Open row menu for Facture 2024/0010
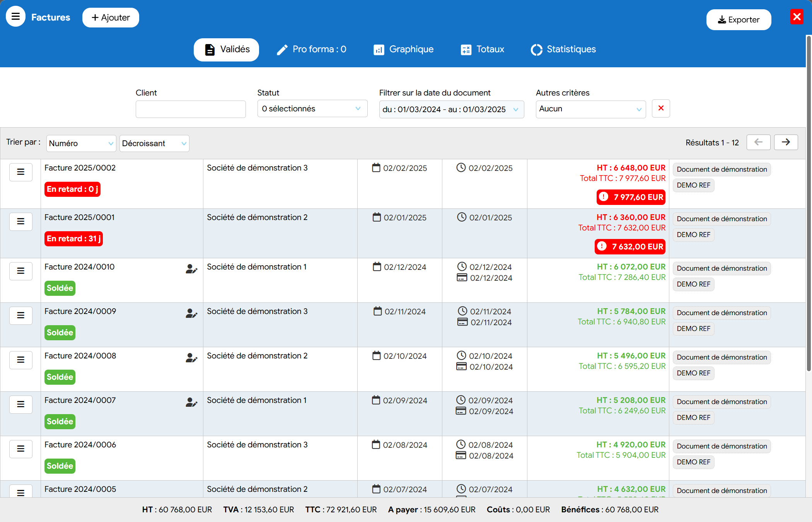 tap(21, 271)
